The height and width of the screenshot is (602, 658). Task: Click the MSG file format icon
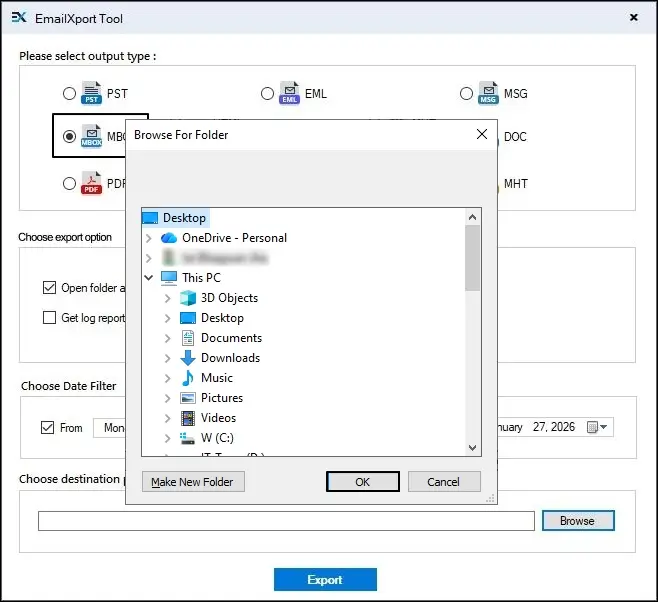[488, 93]
